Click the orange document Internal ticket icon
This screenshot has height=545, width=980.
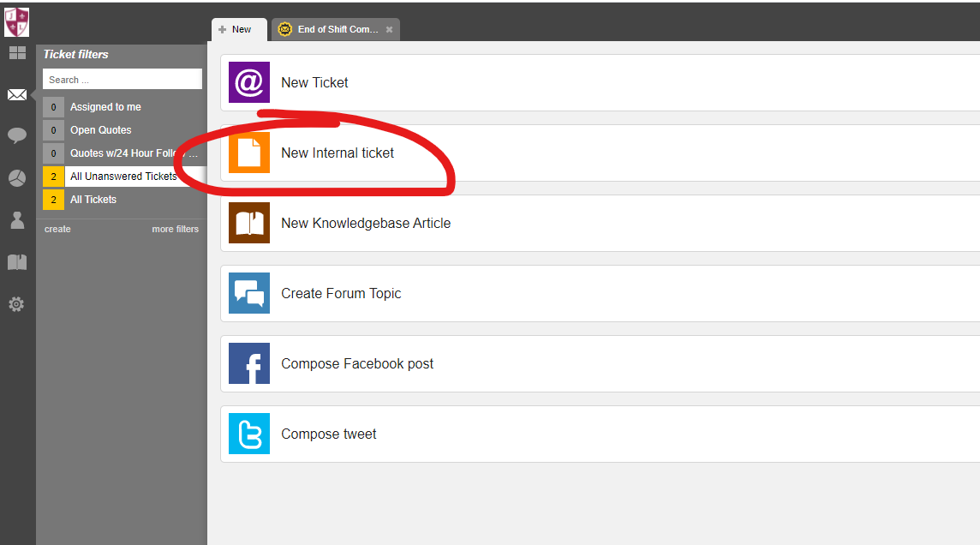pyautogui.click(x=249, y=153)
